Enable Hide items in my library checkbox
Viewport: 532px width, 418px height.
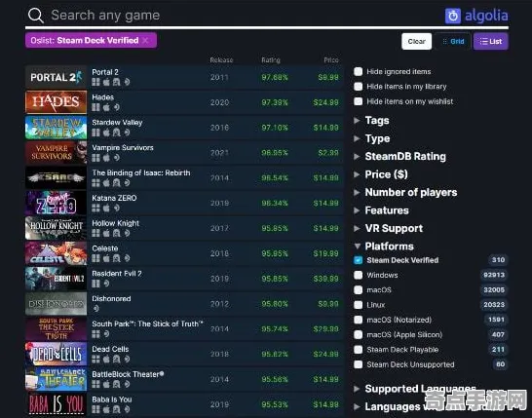click(358, 87)
